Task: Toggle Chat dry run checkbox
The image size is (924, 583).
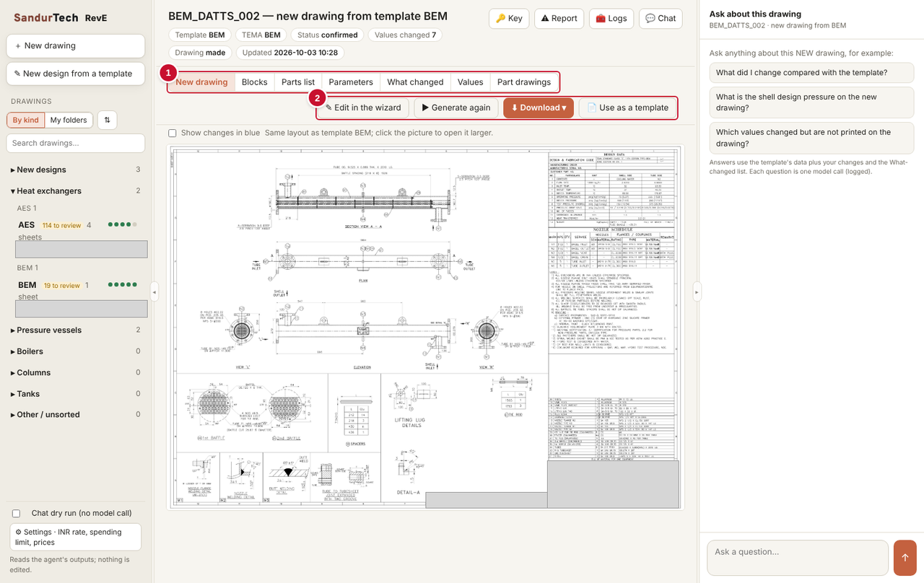Action: tap(16, 513)
